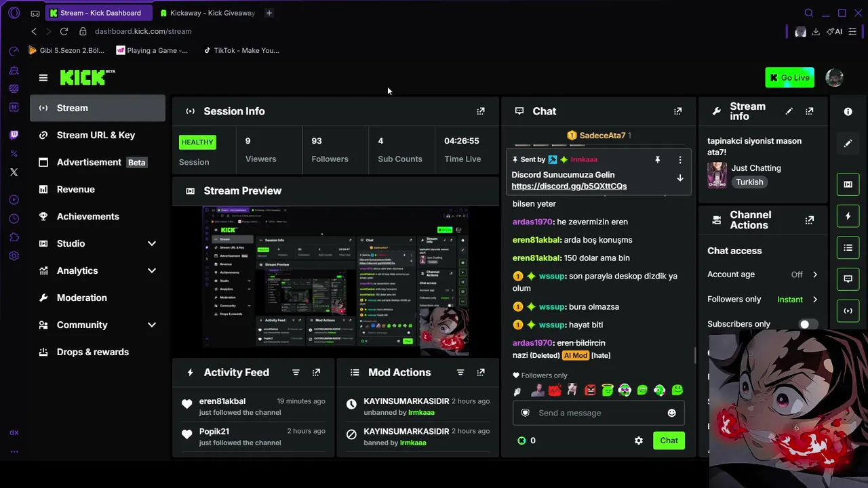
Task: Edit stream info with pencil icon
Action: point(789,111)
